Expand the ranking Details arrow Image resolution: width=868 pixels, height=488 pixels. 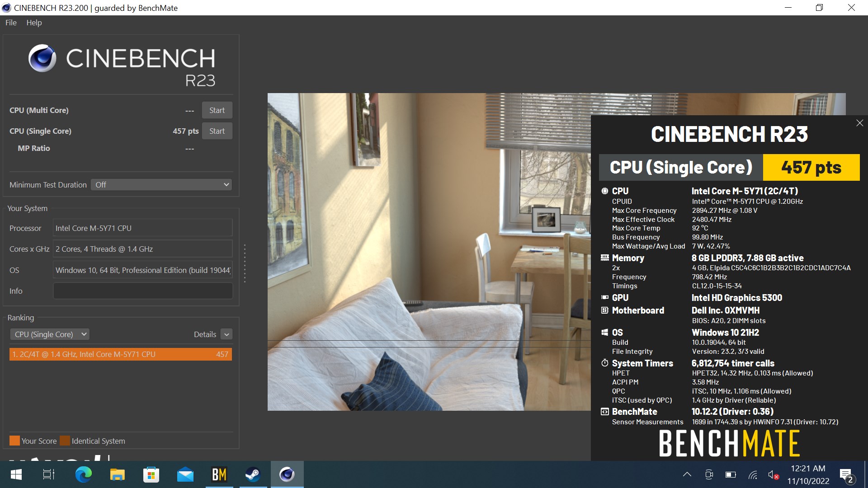pyautogui.click(x=227, y=334)
